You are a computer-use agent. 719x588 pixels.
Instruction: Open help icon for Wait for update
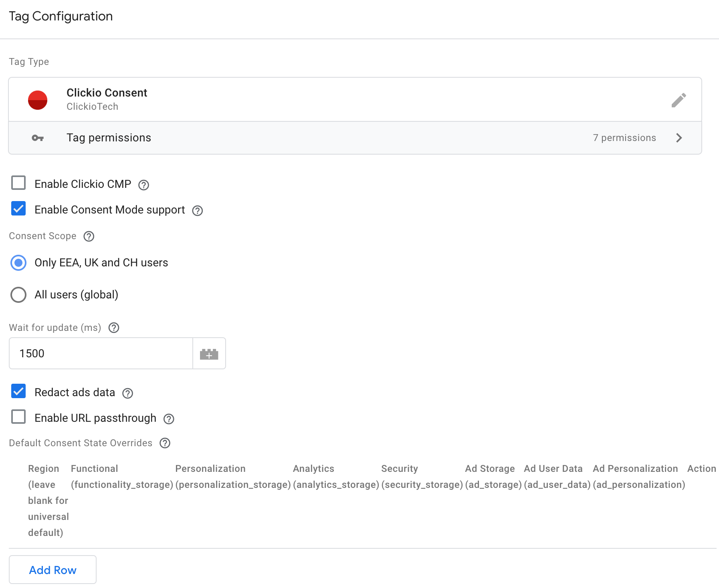[114, 328]
